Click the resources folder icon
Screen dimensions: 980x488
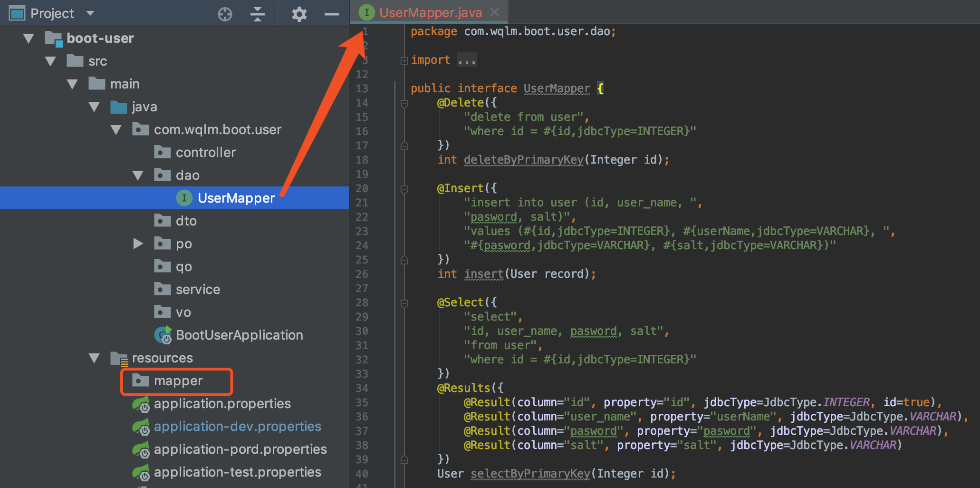pyautogui.click(x=119, y=358)
